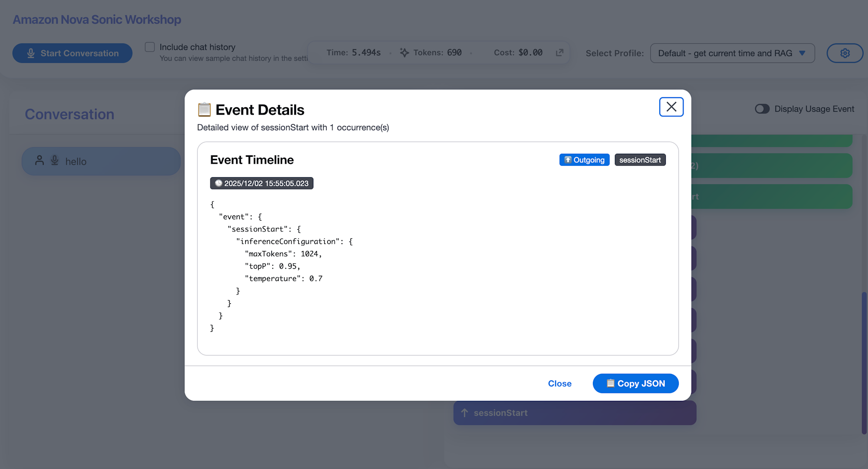The image size is (868, 469).
Task: Click the timestamp 2025/12/02 15:55:05.023 badge
Action: coord(262,183)
